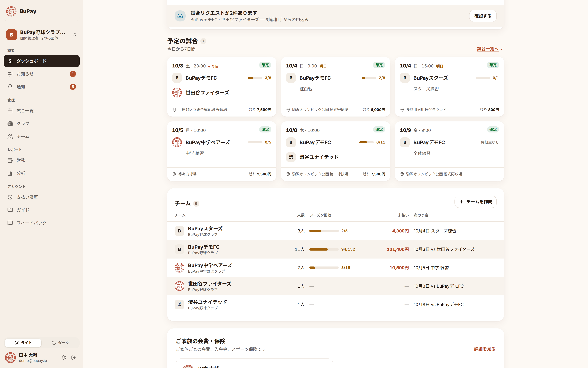
Task: Click the inbox icon in the match request banner
Action: coord(180,16)
